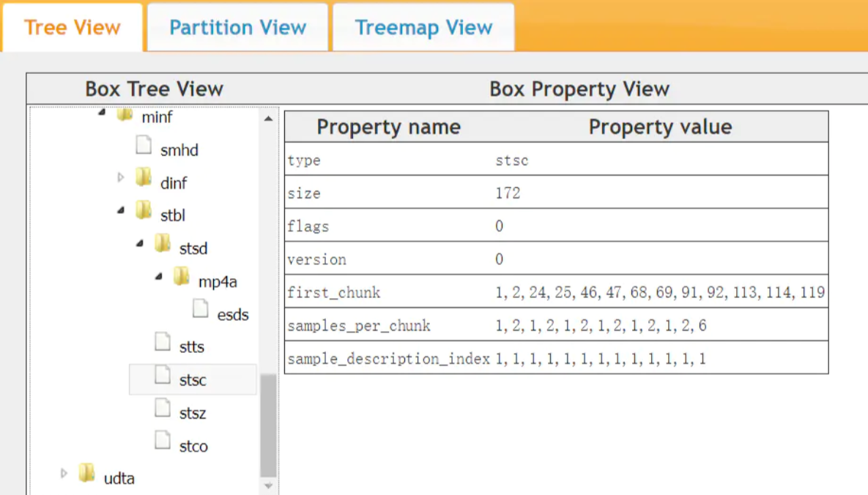Click the Box Property View heading
The height and width of the screenshot is (495, 868).
pyautogui.click(x=579, y=89)
